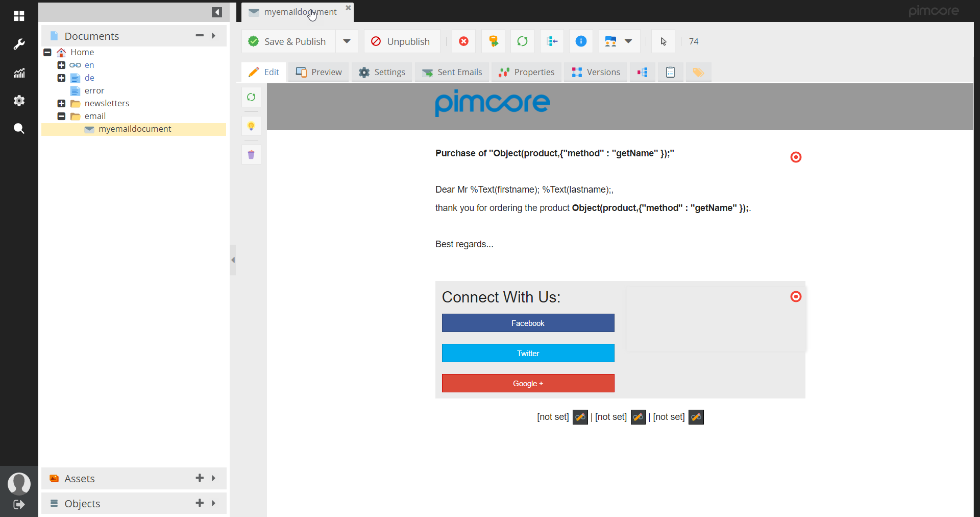Open the document info icon
The width and height of the screenshot is (980, 517).
(581, 41)
